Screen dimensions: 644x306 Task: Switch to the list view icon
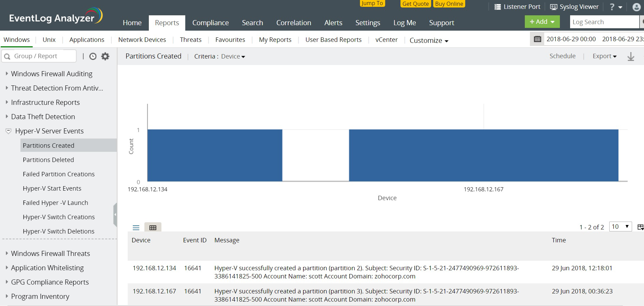coord(136,228)
